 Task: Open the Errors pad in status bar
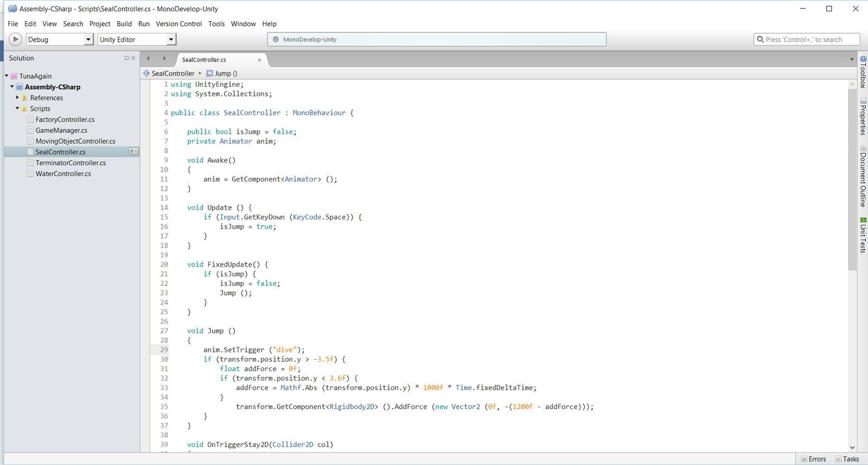pyautogui.click(x=813, y=459)
